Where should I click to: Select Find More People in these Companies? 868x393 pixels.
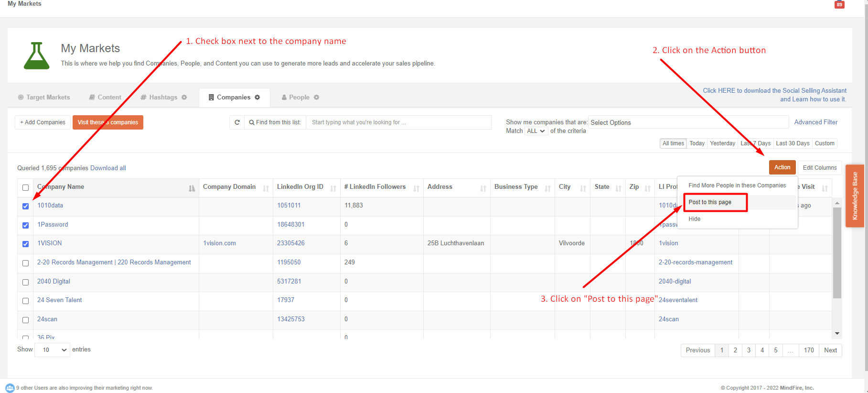pyautogui.click(x=737, y=186)
